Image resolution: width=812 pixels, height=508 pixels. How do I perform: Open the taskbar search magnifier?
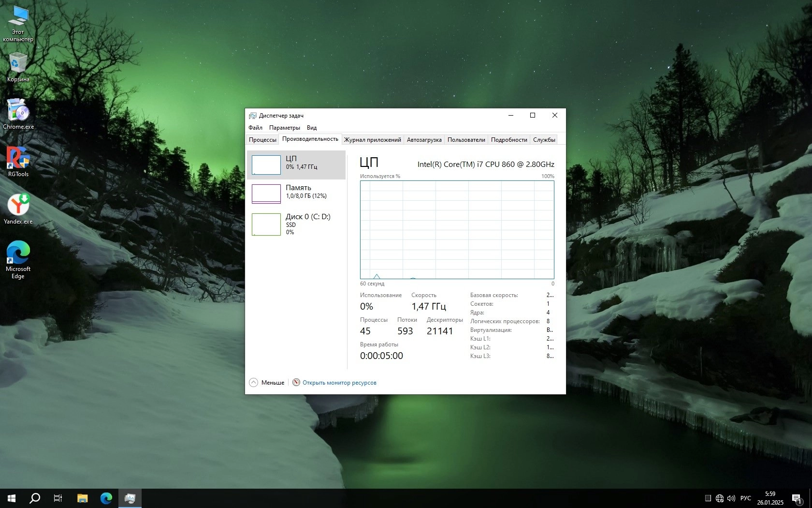[x=35, y=498]
